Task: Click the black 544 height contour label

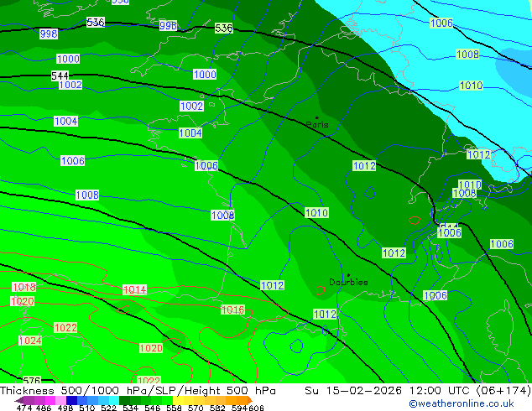Action: 60,75
